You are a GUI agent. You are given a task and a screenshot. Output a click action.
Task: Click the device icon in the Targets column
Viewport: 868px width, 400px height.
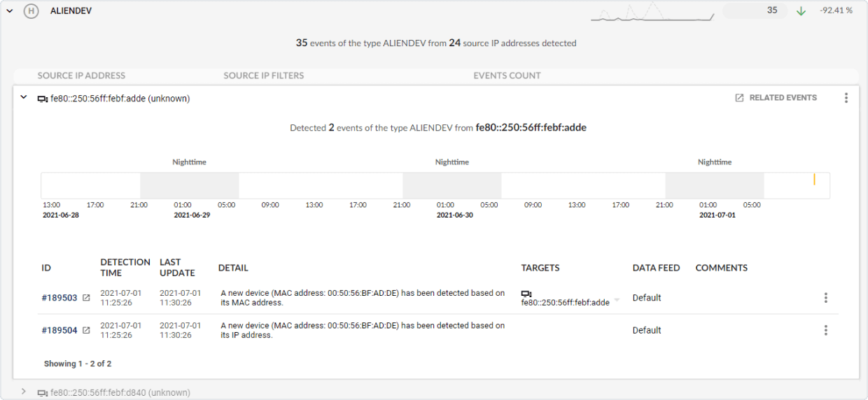[526, 294]
